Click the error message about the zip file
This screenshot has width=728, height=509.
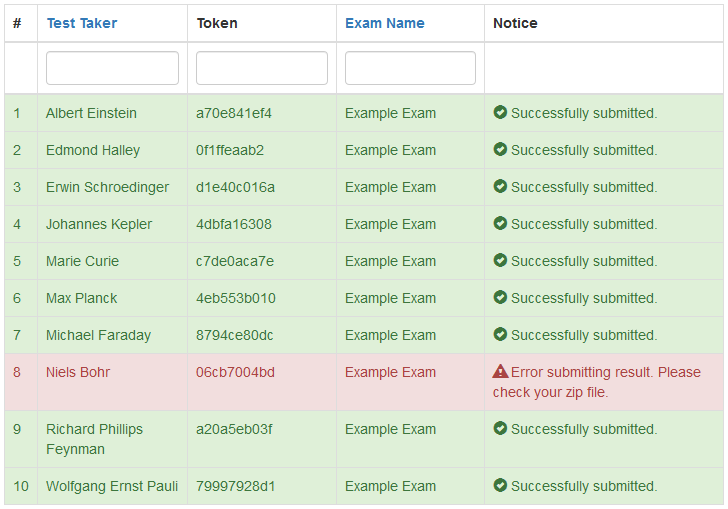tap(597, 382)
